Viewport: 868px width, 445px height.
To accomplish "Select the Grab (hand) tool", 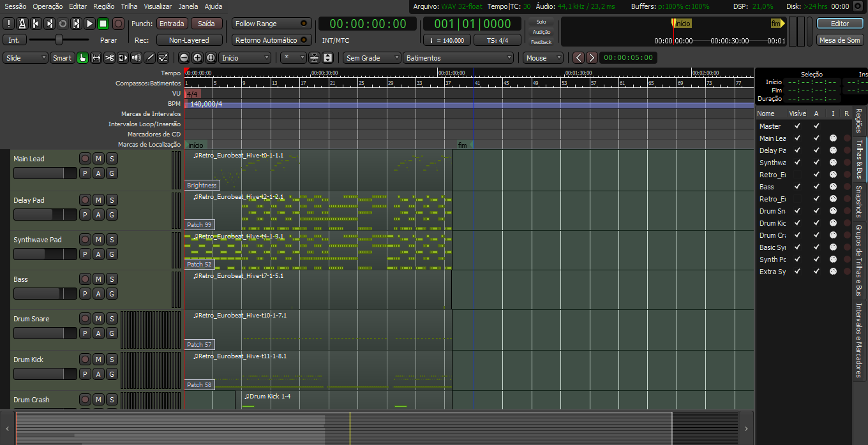I will (x=82, y=58).
